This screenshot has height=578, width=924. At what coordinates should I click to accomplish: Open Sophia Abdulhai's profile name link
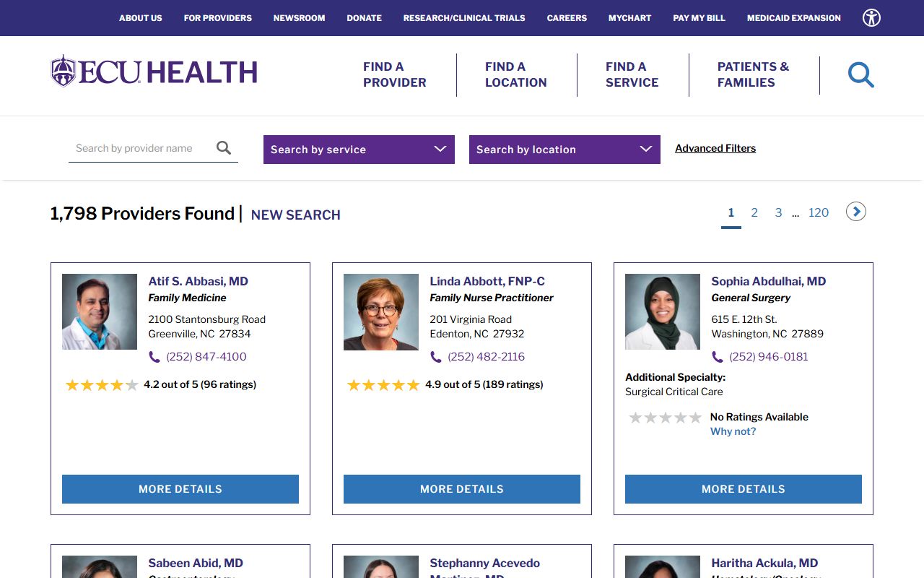[769, 282]
